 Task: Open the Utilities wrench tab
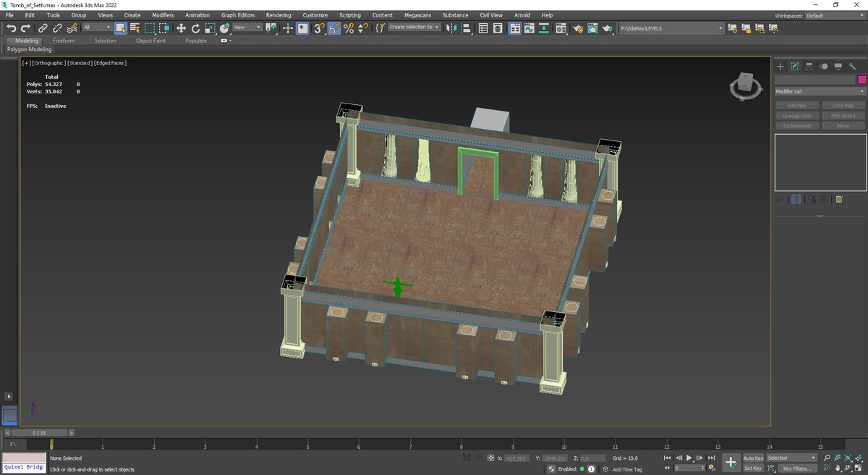tap(852, 66)
